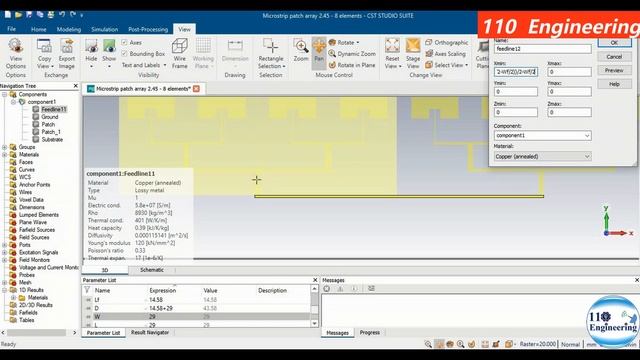
Task: Click the filter funnel in Parameter List
Action: (87, 290)
